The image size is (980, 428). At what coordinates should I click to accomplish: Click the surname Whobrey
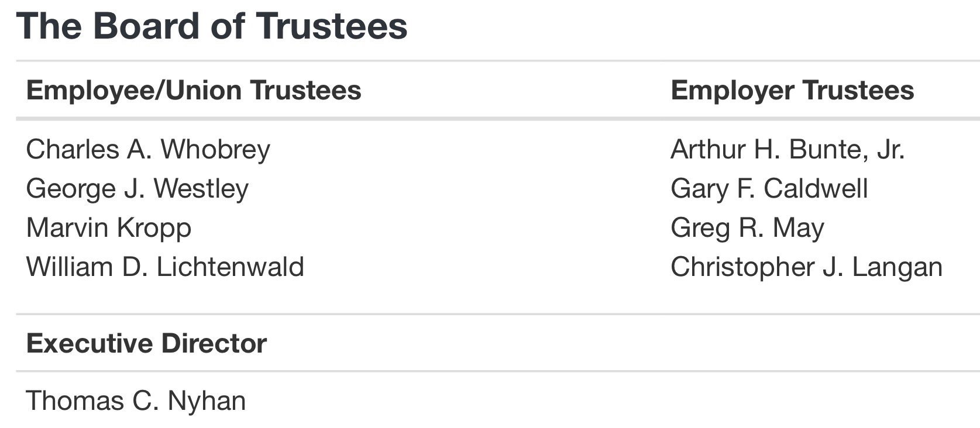(x=215, y=150)
